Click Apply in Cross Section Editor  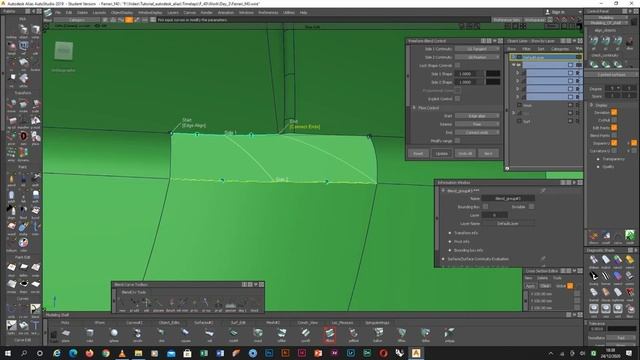[530, 286]
